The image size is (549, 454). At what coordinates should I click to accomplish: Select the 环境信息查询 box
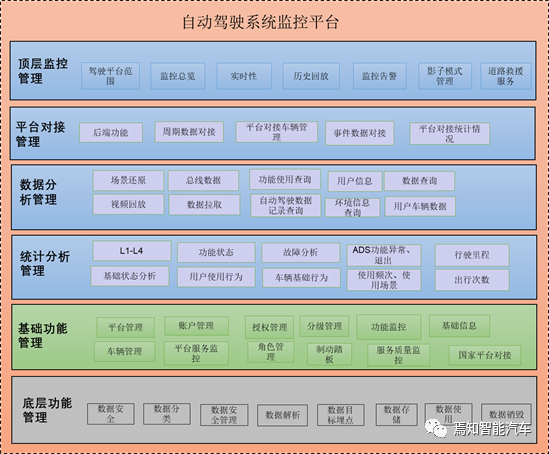coord(352,208)
